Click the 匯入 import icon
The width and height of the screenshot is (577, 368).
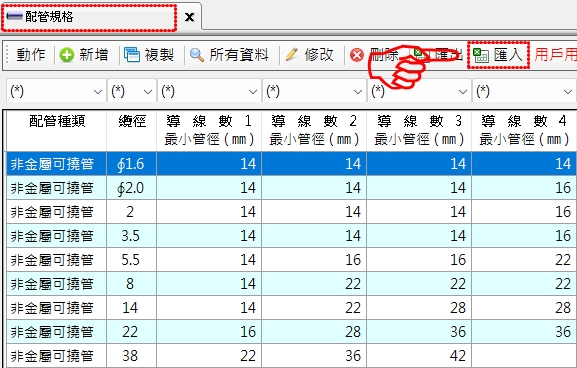[481, 56]
